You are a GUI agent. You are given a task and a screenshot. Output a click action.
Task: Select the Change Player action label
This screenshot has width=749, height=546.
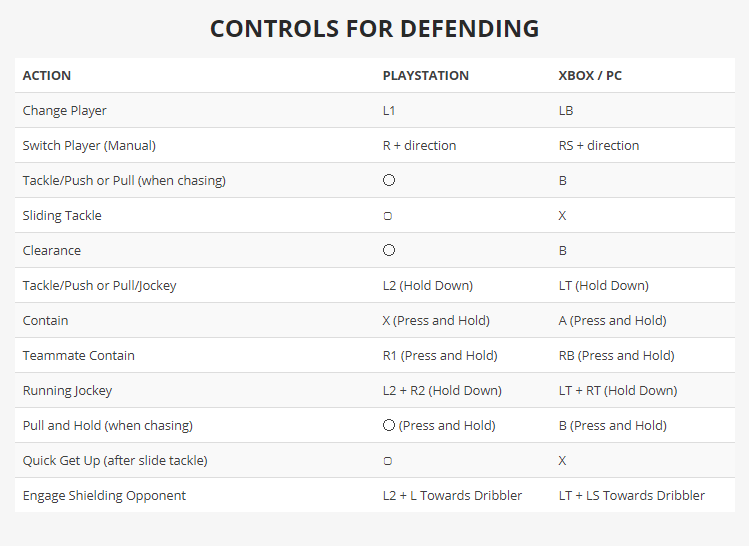click(64, 110)
